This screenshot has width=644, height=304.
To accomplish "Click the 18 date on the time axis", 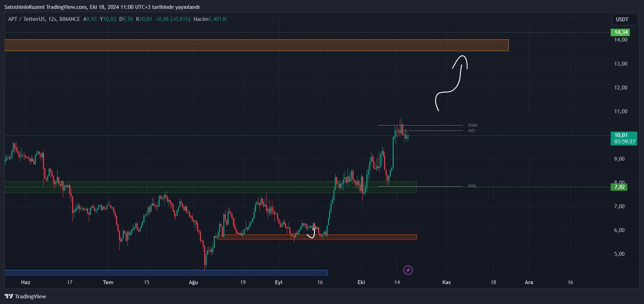I will tap(493, 282).
